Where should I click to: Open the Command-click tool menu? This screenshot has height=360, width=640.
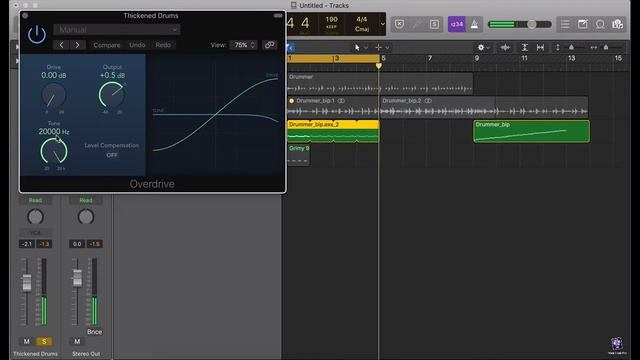pyautogui.click(x=382, y=48)
